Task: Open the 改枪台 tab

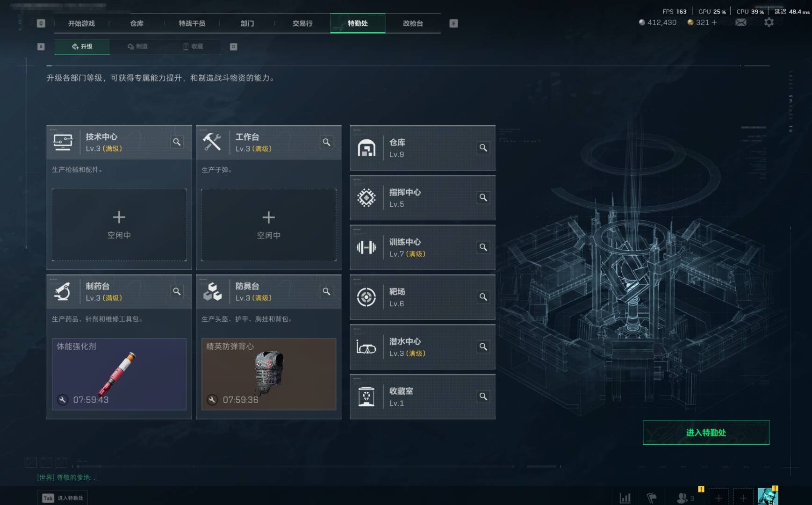Action: pyautogui.click(x=413, y=23)
